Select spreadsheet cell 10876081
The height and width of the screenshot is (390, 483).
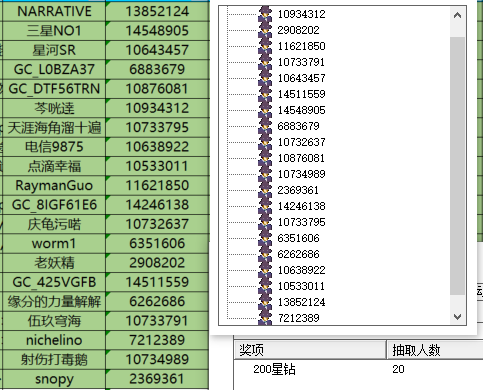(157, 89)
